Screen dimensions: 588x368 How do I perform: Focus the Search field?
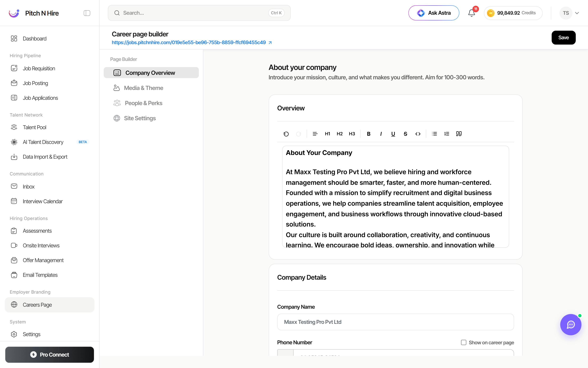(x=199, y=13)
